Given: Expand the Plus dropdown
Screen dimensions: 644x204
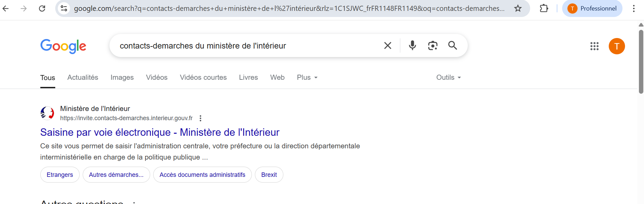Looking at the screenshot, I should click(307, 77).
